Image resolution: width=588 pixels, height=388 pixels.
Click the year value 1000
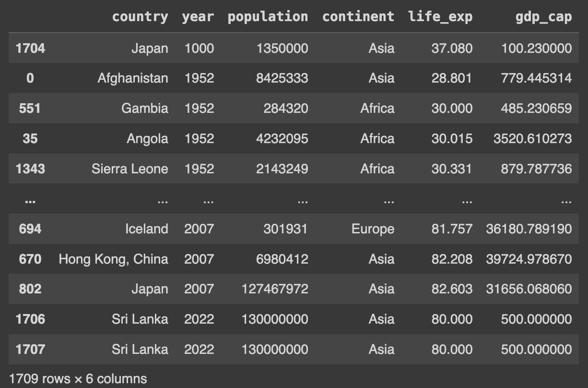199,48
